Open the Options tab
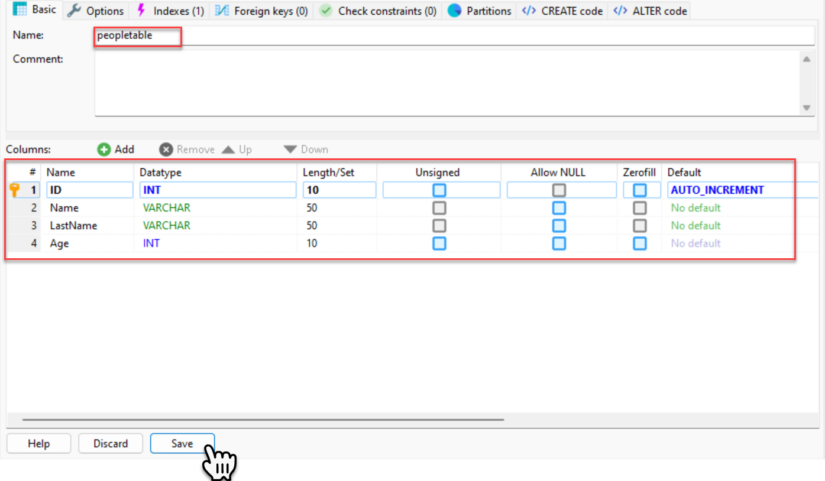 click(x=95, y=11)
